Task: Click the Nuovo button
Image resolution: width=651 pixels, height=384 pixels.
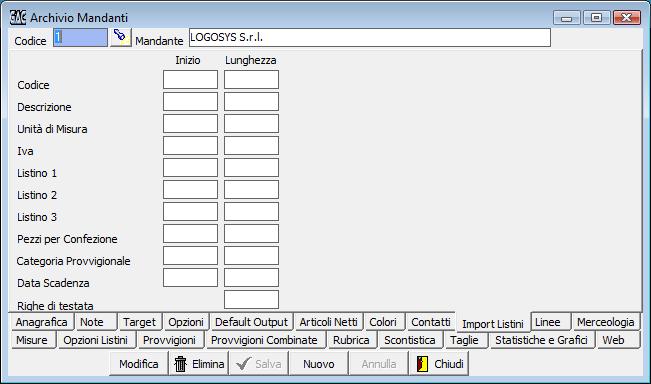Action: point(318,364)
